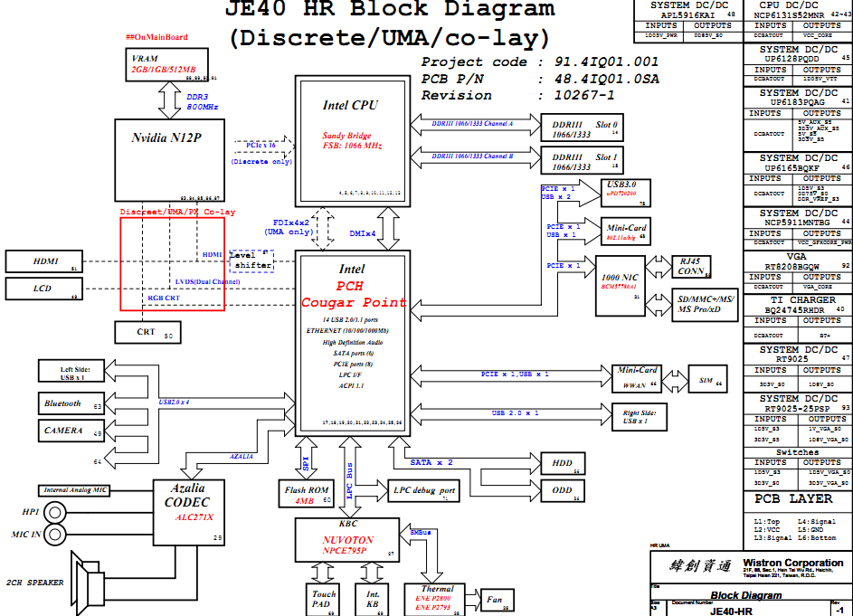Select the "SD/MMC+/MS/ MS Pro/xD" block

[705, 305]
